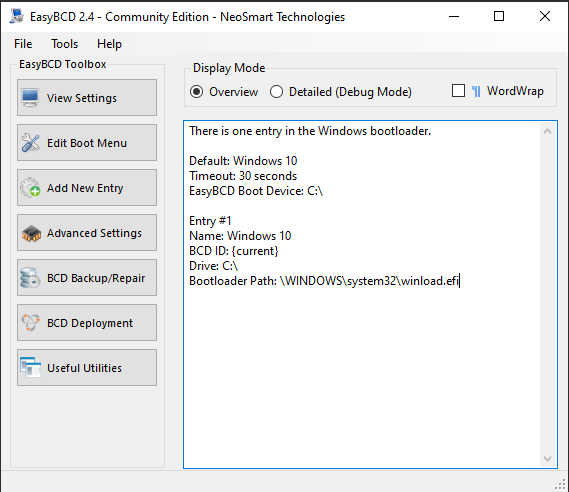Select the Overview display mode
This screenshot has height=492, width=569.
click(196, 92)
